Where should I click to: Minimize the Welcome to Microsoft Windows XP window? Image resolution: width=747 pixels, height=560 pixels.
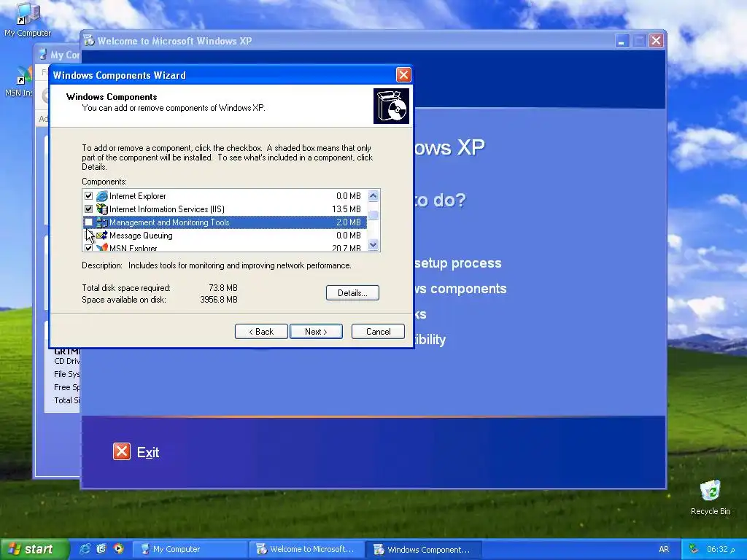pyautogui.click(x=622, y=41)
